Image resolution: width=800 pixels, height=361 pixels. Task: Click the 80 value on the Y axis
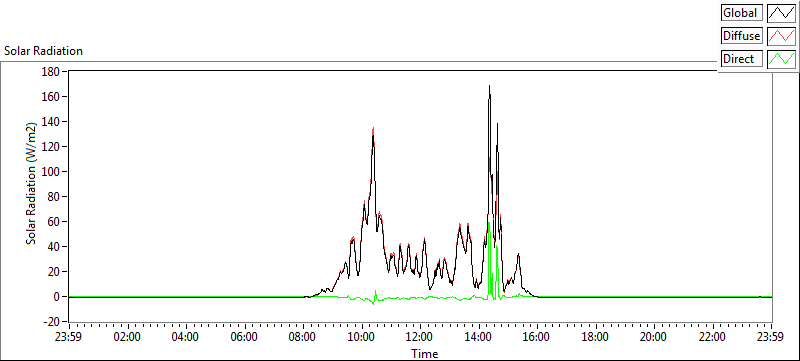tap(54, 196)
